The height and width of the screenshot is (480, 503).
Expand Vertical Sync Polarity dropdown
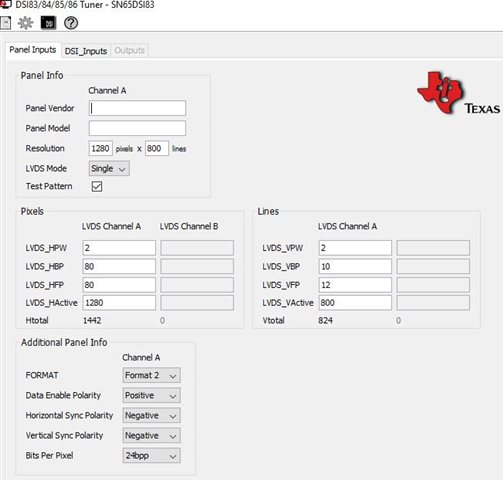(x=152, y=436)
